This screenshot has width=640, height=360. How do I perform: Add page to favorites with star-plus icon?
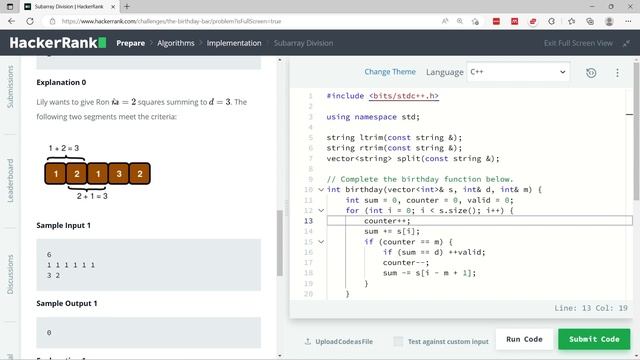pos(475,21)
